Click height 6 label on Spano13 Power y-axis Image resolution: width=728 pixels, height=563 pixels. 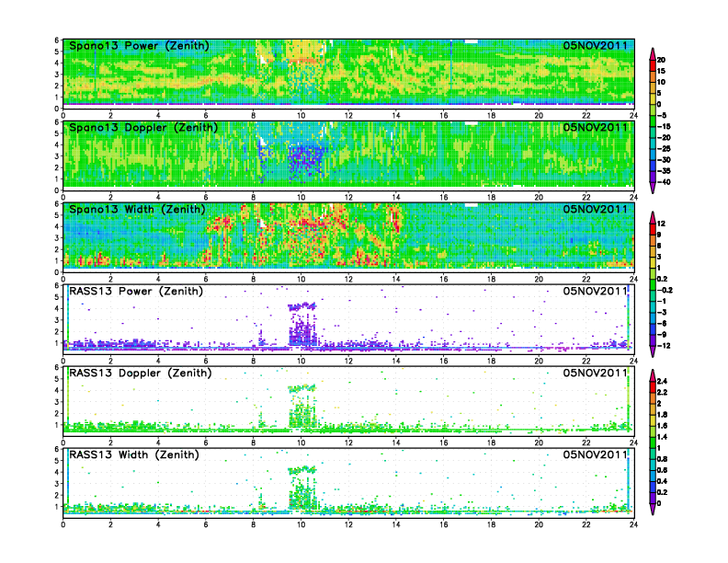(x=57, y=40)
